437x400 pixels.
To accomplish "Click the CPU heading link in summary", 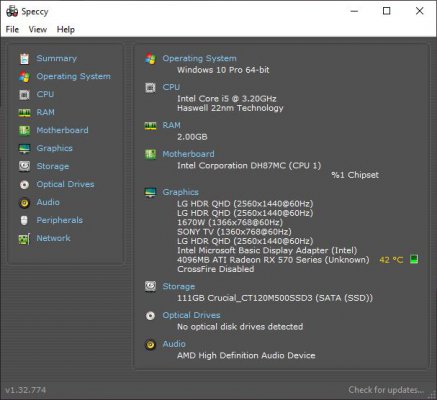I will point(171,87).
